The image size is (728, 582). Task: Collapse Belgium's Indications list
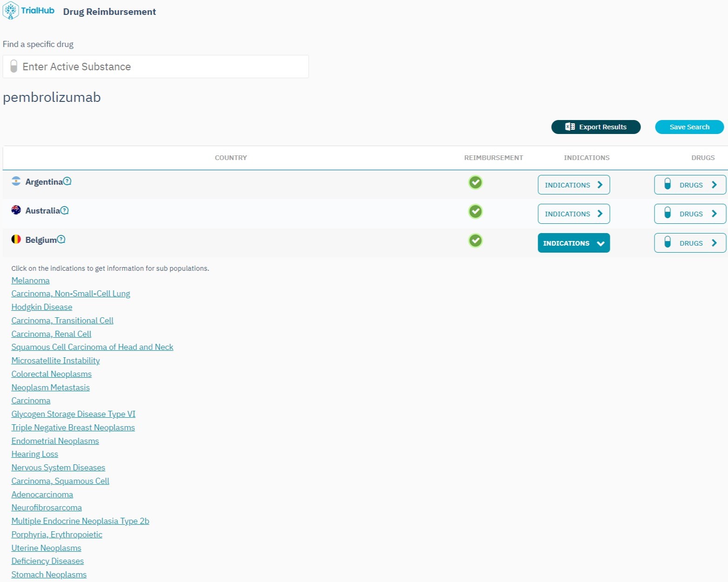573,243
